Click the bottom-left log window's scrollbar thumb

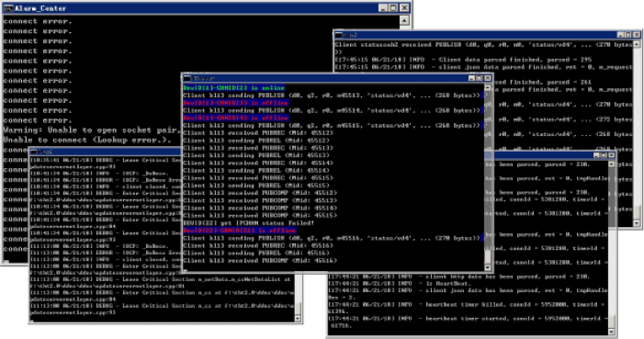(x=298, y=309)
